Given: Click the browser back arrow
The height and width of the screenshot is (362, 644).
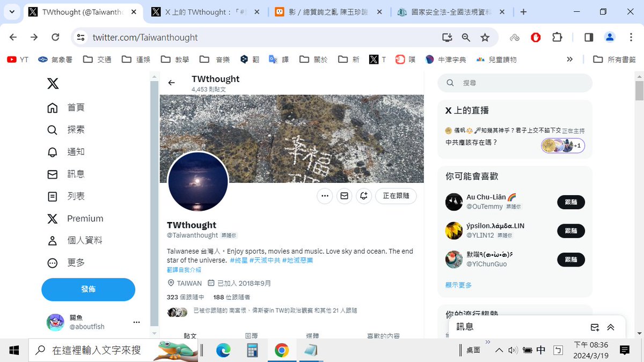Looking at the screenshot, I should click(13, 37).
